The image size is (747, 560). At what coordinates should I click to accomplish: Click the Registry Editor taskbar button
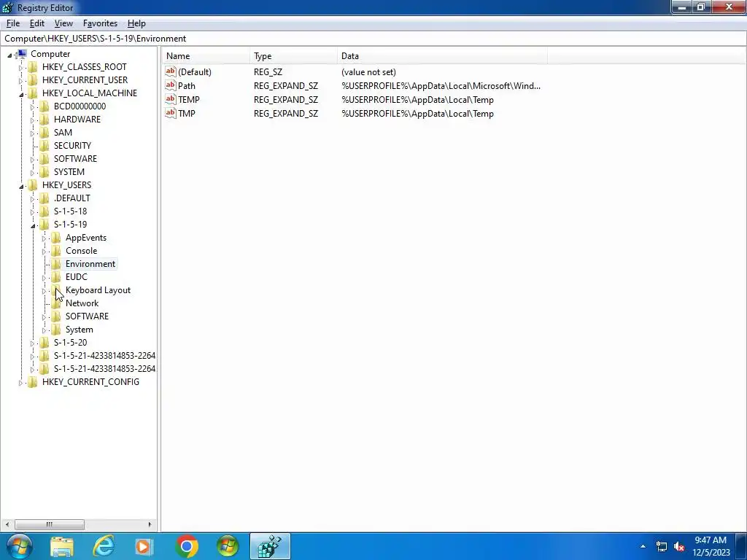click(270, 546)
